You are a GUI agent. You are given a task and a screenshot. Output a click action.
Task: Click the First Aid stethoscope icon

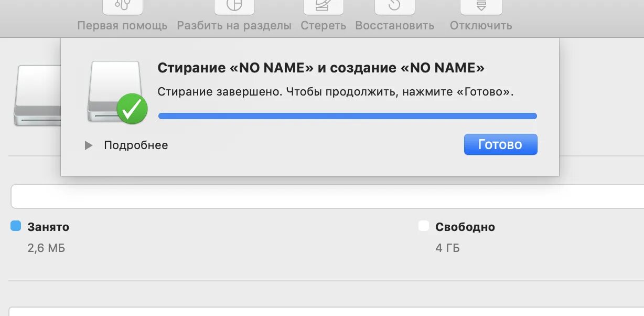coord(122,6)
